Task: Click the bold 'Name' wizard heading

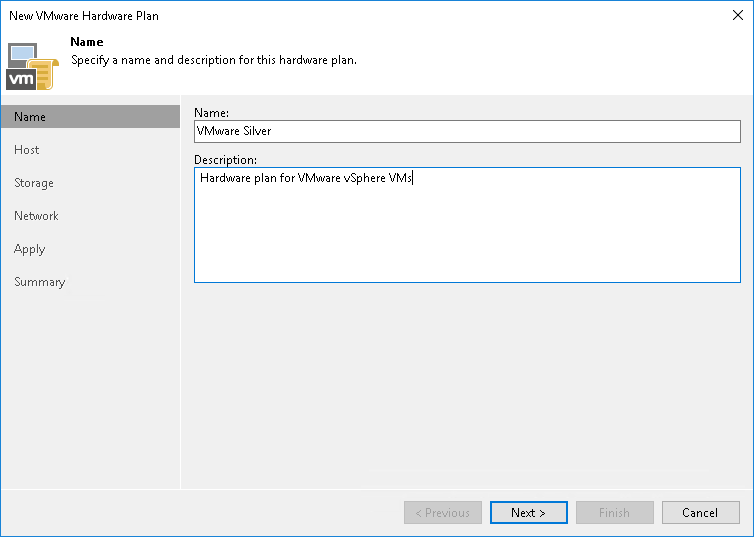Action: (87, 42)
